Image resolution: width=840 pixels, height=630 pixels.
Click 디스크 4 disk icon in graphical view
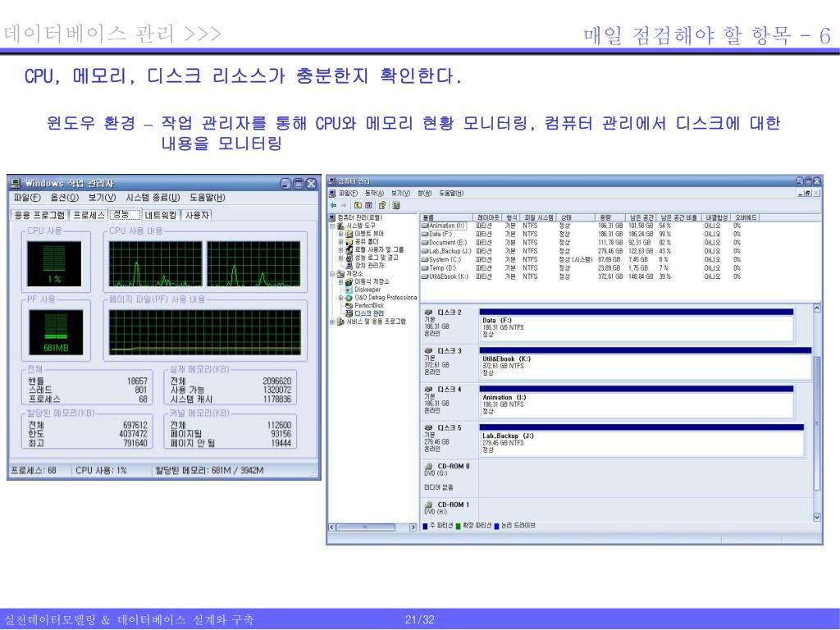pos(428,390)
